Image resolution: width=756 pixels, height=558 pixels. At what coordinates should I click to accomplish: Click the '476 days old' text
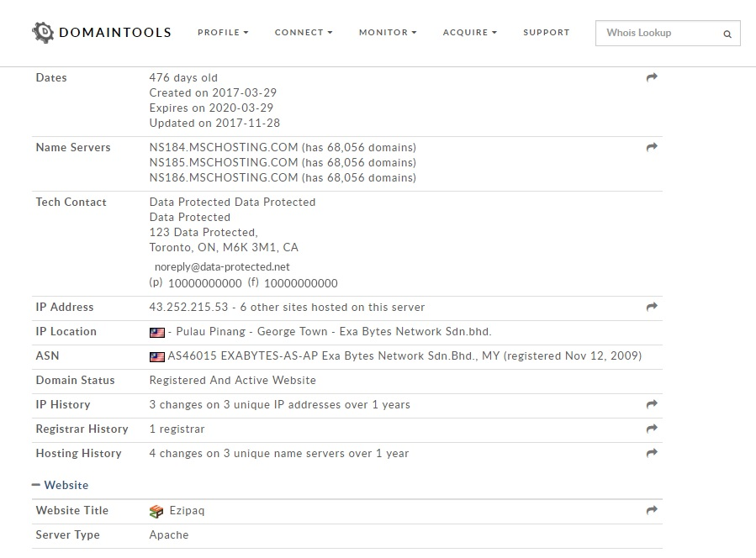click(x=183, y=77)
